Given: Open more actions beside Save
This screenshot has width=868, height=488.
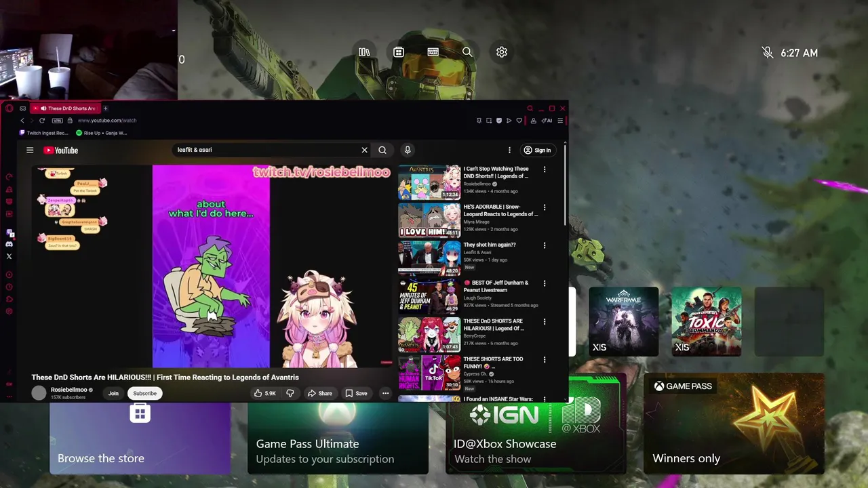Looking at the screenshot, I should click(x=385, y=393).
